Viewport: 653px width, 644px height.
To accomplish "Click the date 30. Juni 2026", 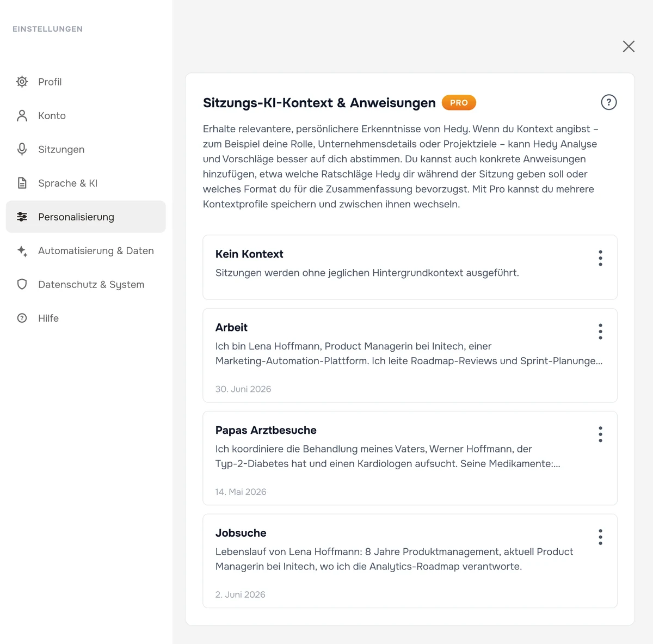I will pyautogui.click(x=243, y=389).
